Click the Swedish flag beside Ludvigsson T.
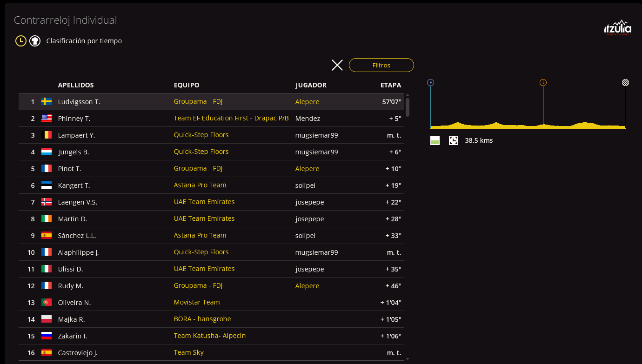642x364 pixels. (x=47, y=101)
